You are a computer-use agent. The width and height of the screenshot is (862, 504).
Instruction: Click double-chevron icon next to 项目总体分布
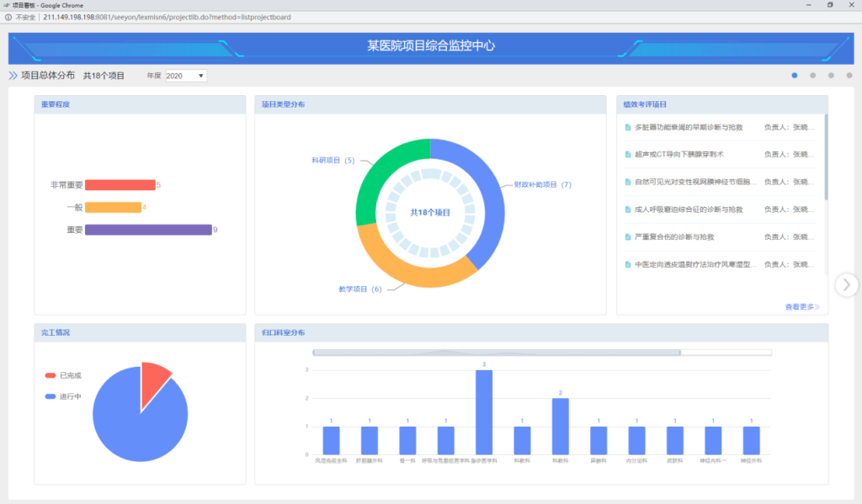pos(13,76)
